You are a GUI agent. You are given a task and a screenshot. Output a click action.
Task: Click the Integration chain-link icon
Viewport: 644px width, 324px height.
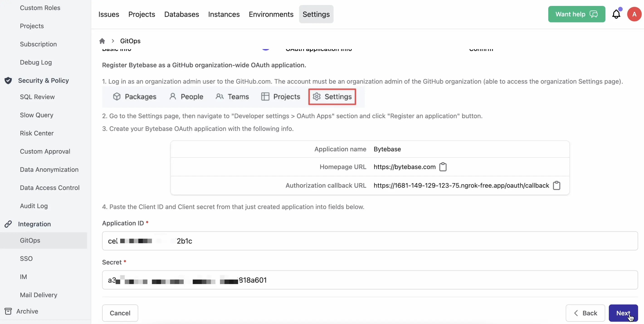pos(8,224)
